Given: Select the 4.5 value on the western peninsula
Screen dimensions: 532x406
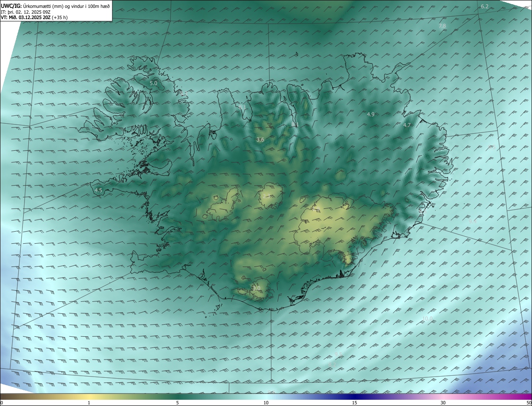Looking at the screenshot, I should point(99,191).
